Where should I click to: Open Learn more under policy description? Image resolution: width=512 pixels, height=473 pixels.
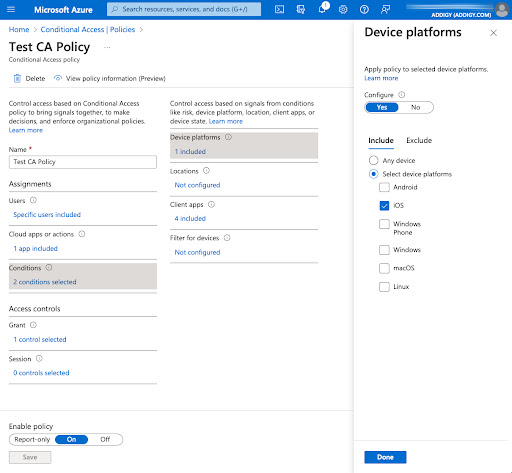(x=26, y=130)
